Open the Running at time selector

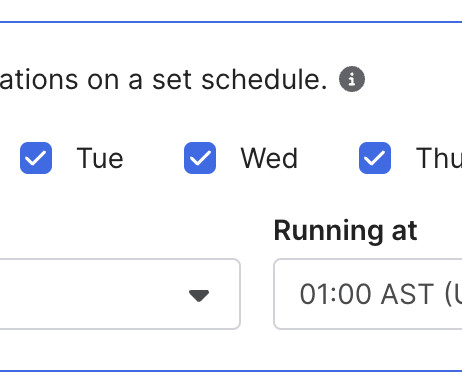368,294
